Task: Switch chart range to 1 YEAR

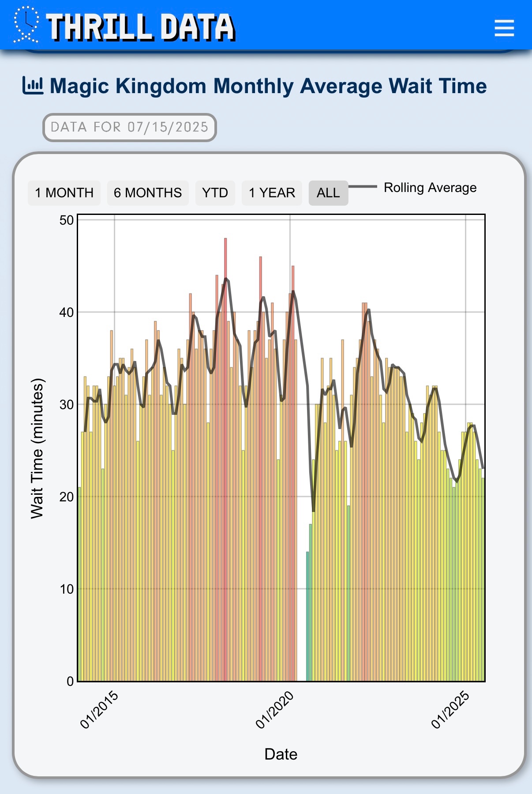Action: 272,193
